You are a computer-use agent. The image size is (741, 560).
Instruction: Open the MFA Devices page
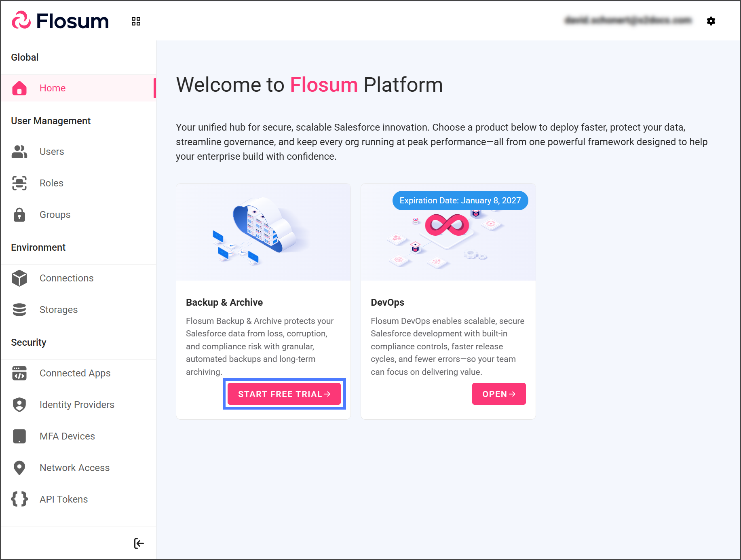tap(67, 436)
